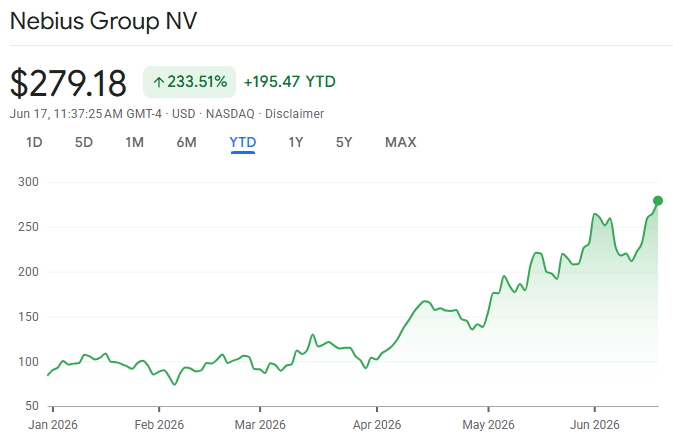Click the 50 y-axis label
Screen dimensions: 673x441
coord(32,405)
